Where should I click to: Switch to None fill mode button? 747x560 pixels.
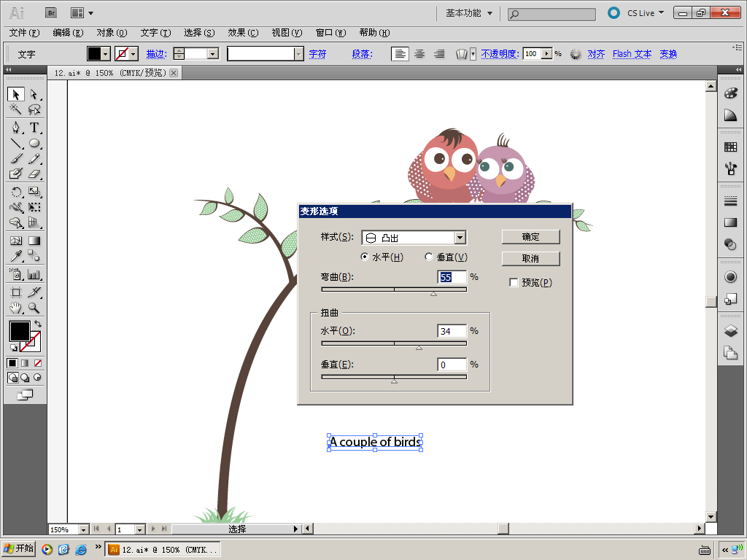pyautogui.click(x=38, y=363)
